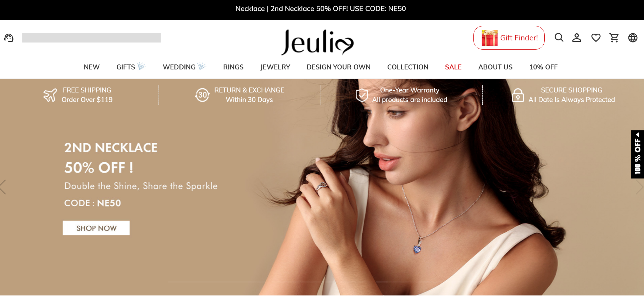
Task: Click the Gift Finder button
Action: coord(509,38)
